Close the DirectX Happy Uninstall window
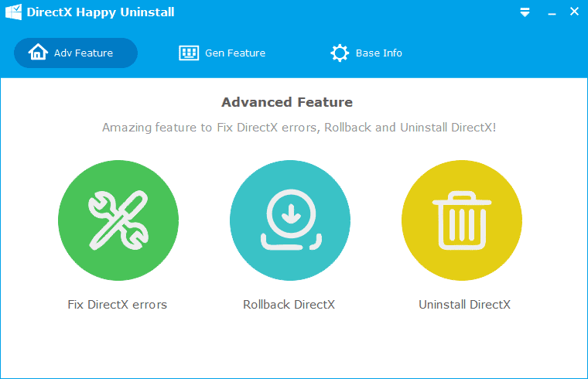 574,12
